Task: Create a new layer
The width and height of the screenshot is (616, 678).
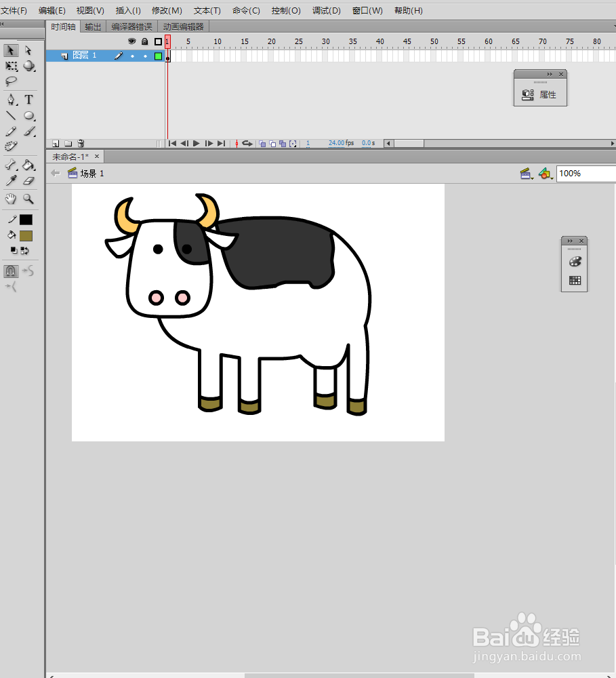Action: click(x=55, y=143)
